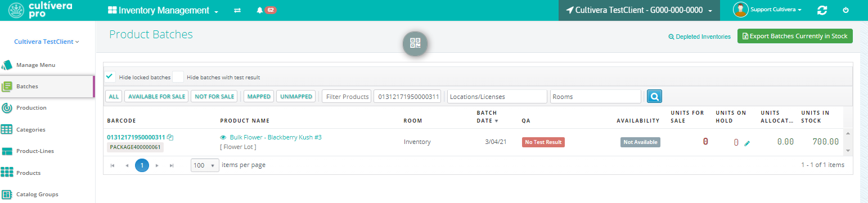Sort by BARCODE column header
Screen dimensions: 868x203
(122, 121)
